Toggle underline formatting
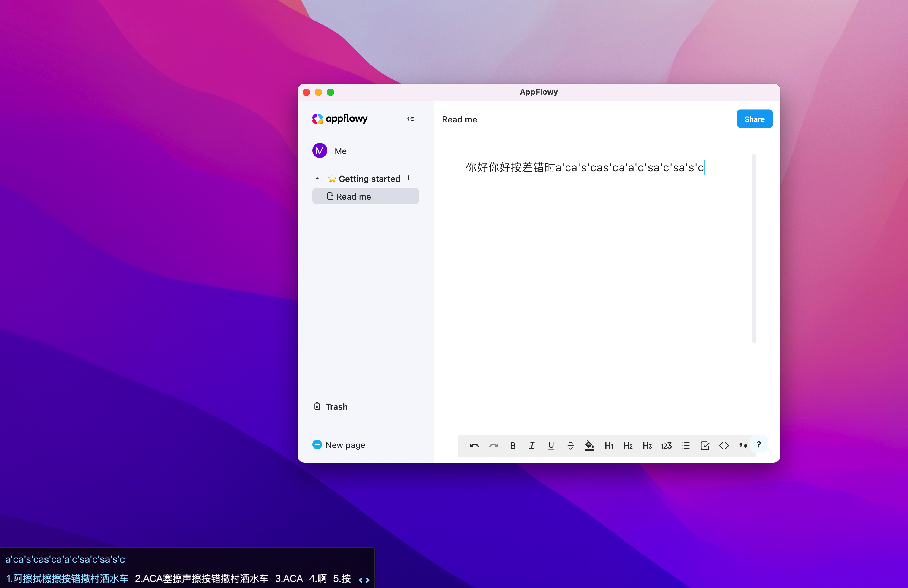The image size is (908, 588). pyautogui.click(x=551, y=446)
